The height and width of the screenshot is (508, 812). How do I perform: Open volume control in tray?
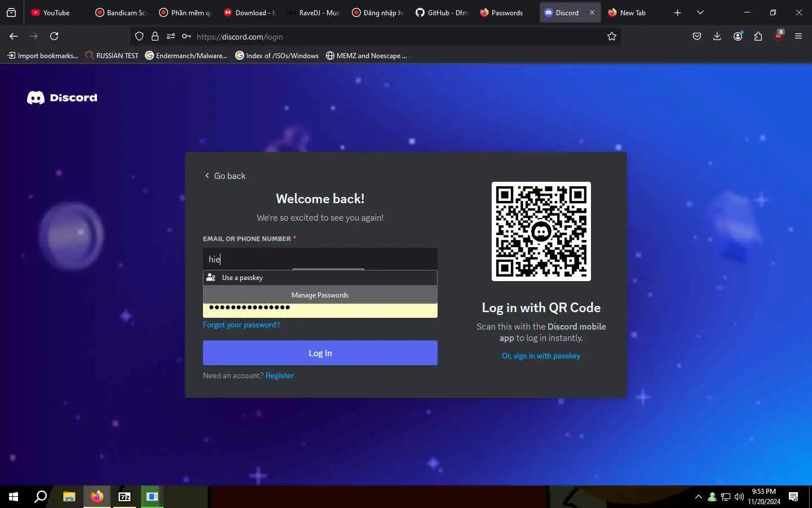[739, 497]
